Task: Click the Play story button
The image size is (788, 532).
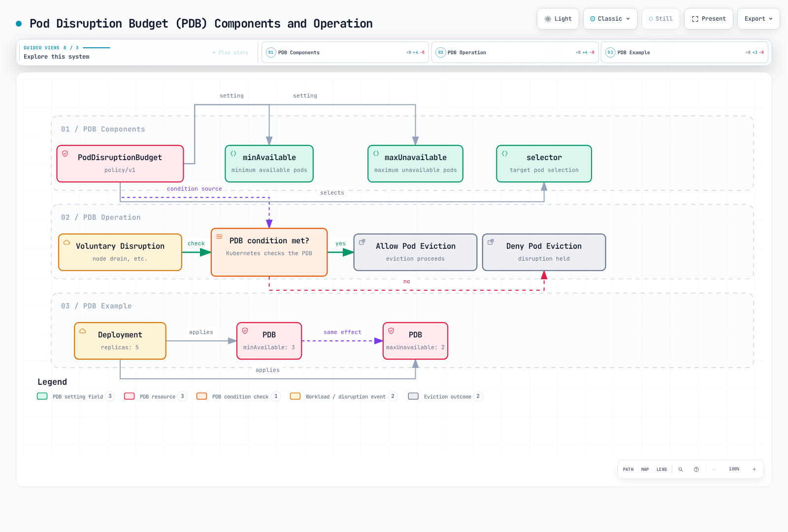Action: (x=230, y=52)
